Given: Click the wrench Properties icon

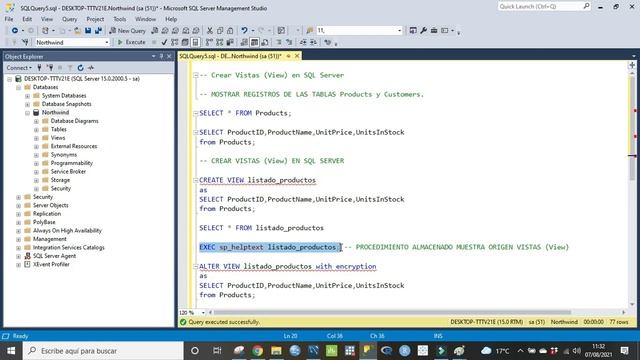Looking at the screenshot, I should pos(424,31).
